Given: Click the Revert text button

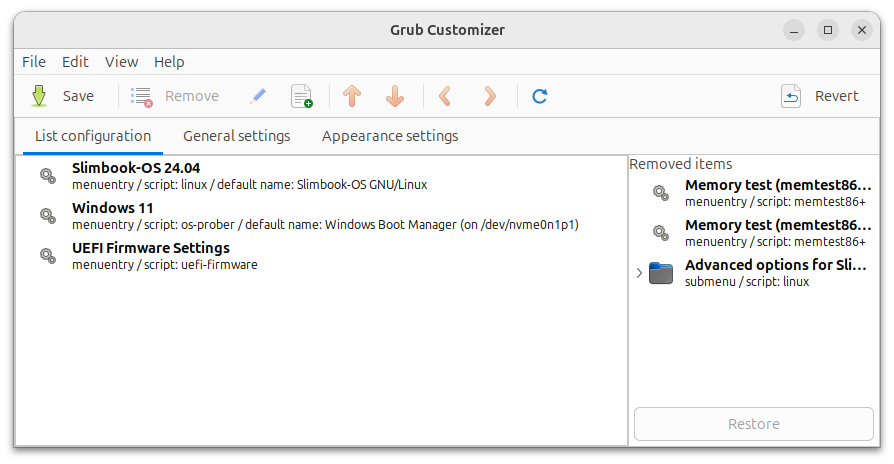Looking at the screenshot, I should coord(836,96).
